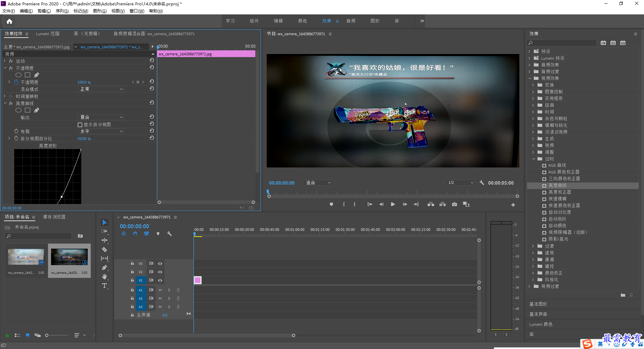Open the luma curve output dropdown
The width and height of the screenshot is (644, 349).
101,117
